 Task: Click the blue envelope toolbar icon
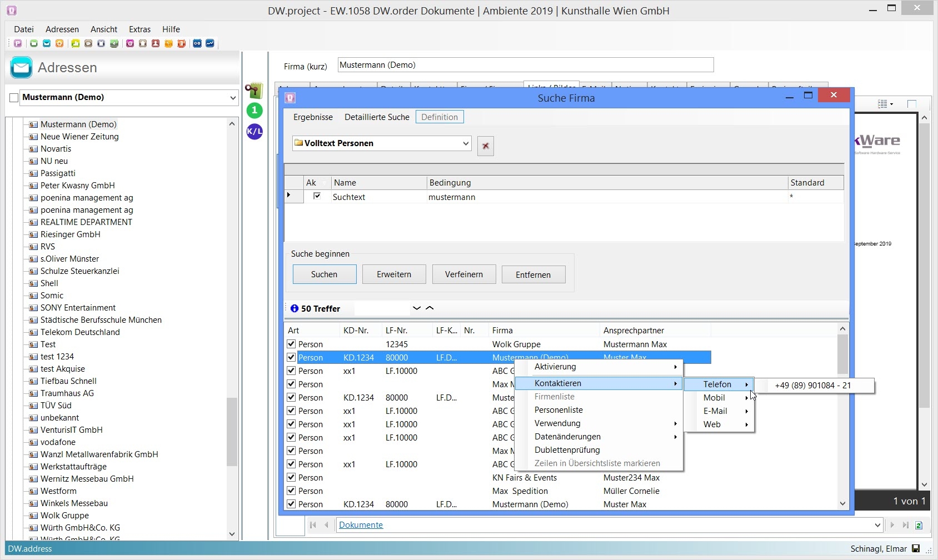tap(47, 43)
